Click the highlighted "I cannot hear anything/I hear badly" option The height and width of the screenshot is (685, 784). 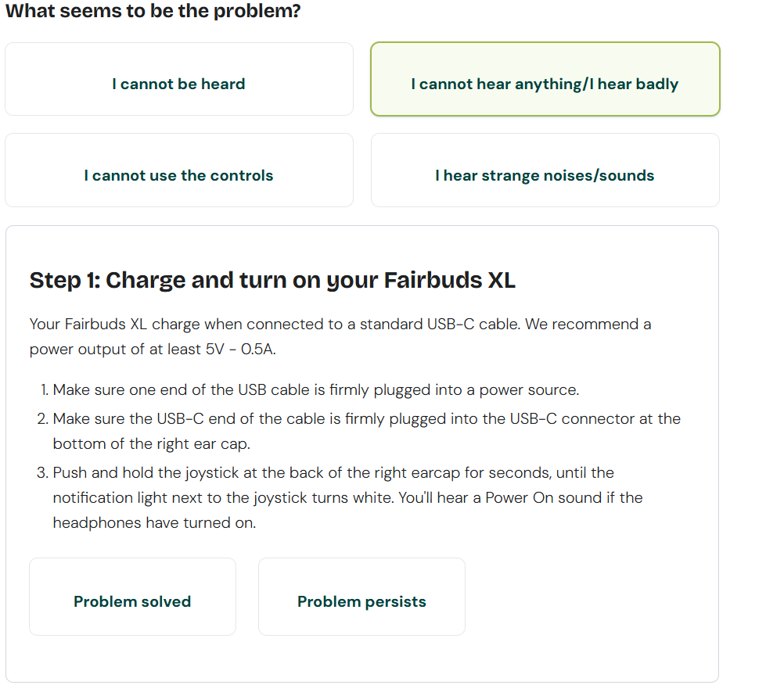(x=545, y=84)
